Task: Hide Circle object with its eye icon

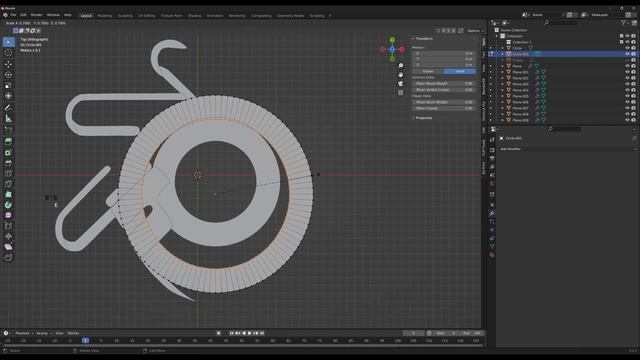Action: 627,48
